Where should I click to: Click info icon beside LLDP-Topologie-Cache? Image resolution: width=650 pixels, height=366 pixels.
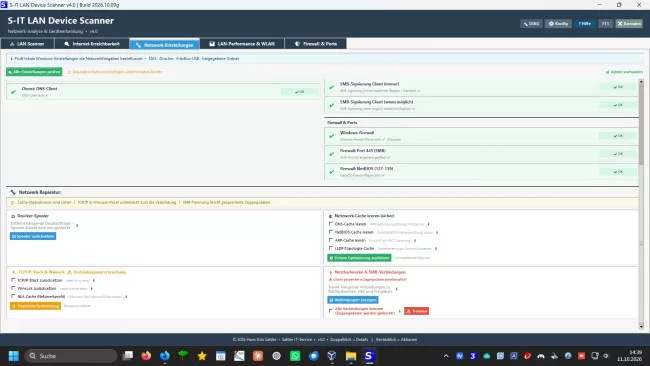[436, 249]
